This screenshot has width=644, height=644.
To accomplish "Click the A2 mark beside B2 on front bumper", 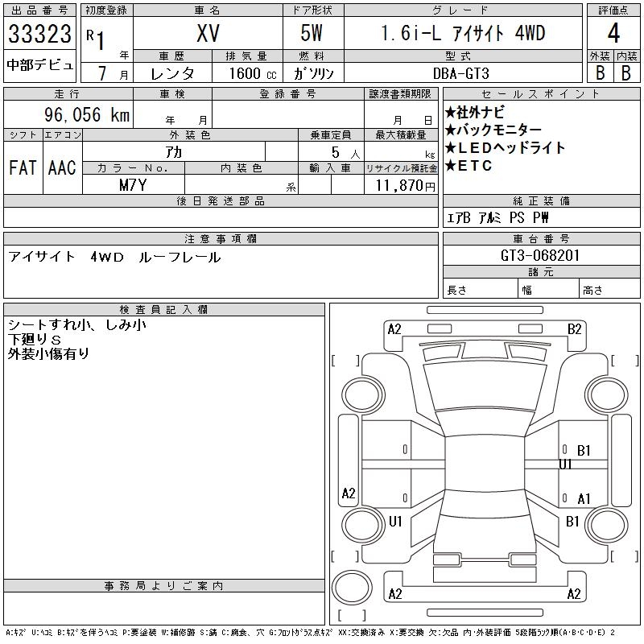I will (394, 329).
